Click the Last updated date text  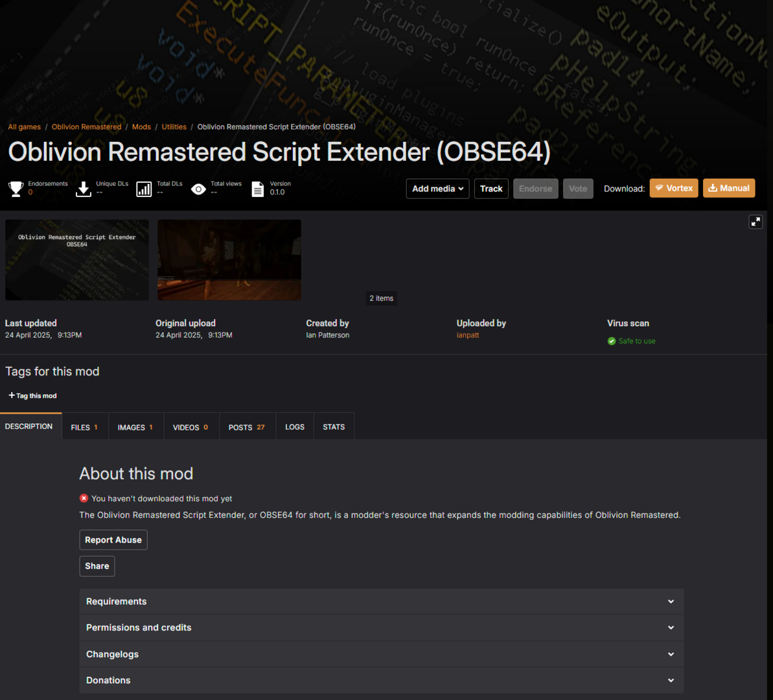43,335
